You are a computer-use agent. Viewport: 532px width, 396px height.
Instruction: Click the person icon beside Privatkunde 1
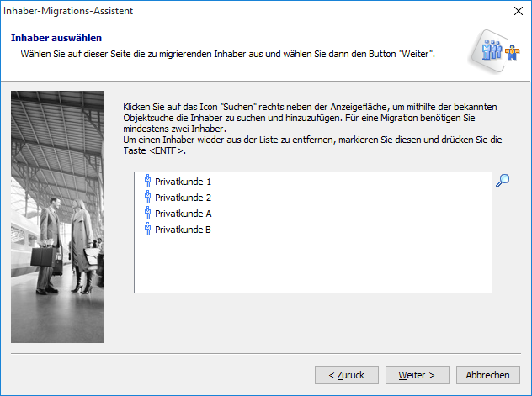click(147, 182)
